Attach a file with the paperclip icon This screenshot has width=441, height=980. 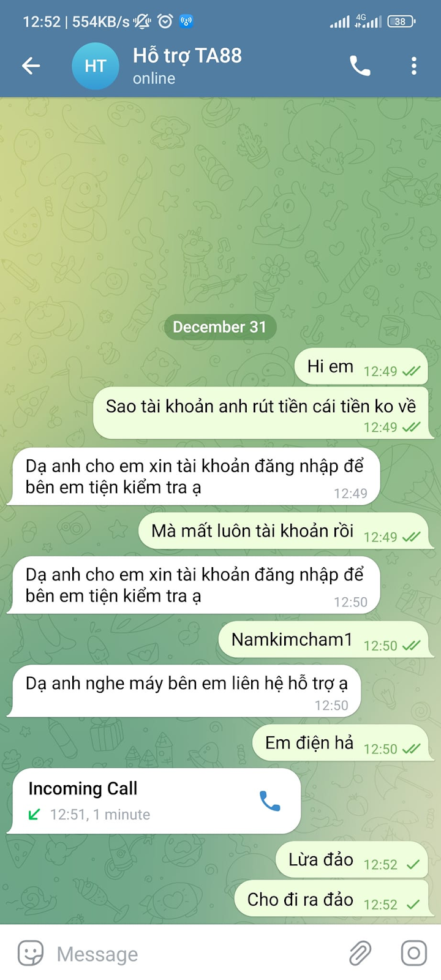(x=360, y=953)
